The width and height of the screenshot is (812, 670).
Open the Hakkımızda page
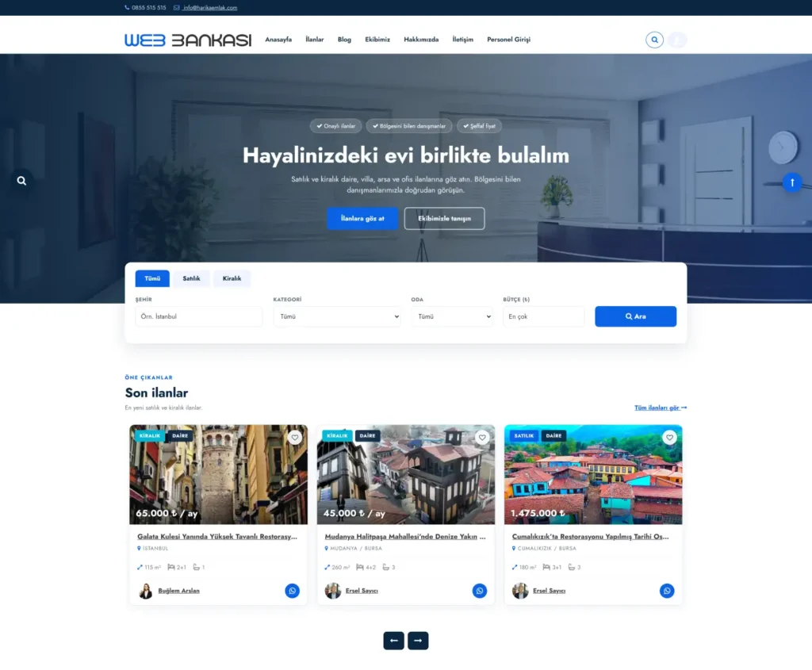[x=421, y=40]
